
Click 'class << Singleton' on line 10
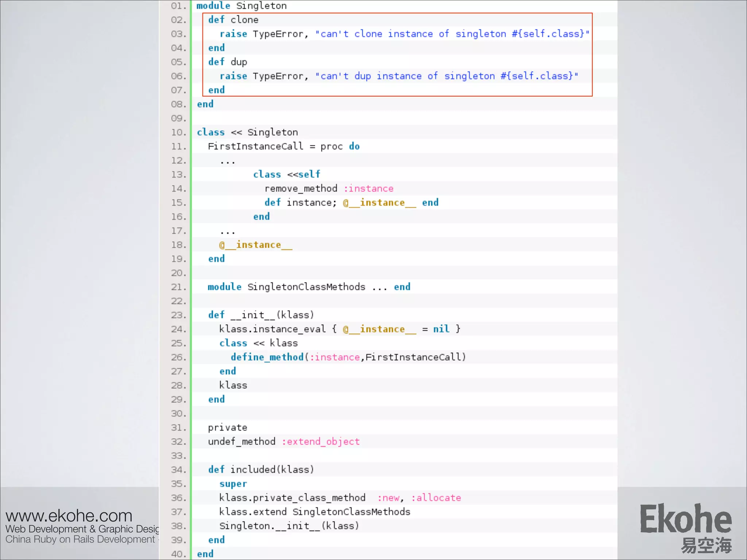(247, 132)
